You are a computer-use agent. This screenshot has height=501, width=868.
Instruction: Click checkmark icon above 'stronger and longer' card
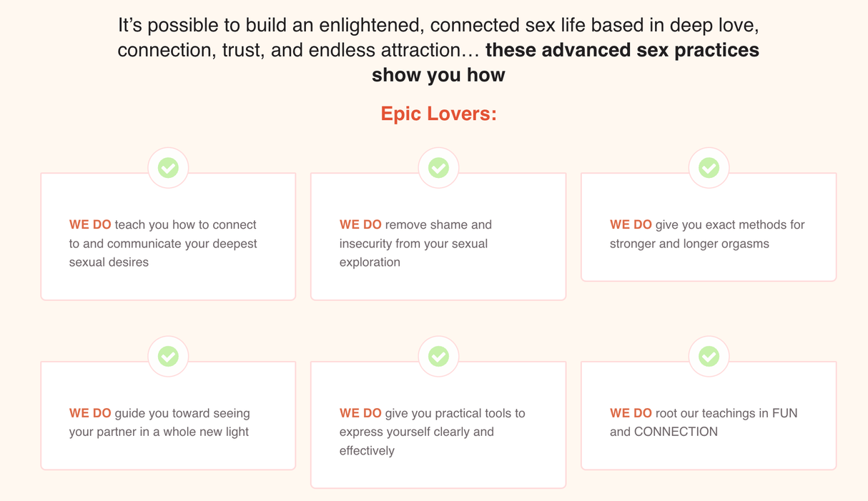pyautogui.click(x=709, y=168)
